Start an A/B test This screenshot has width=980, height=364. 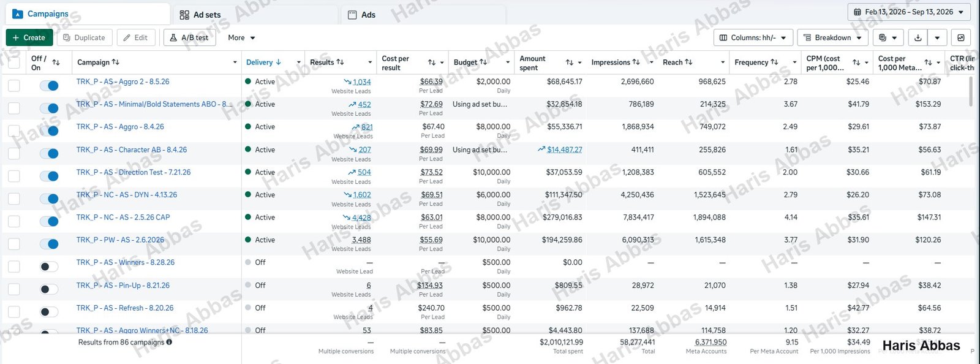click(x=189, y=37)
